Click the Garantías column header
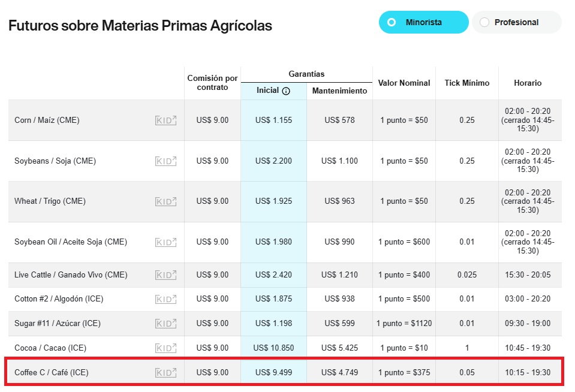The height and width of the screenshot is (392, 575). point(306,74)
